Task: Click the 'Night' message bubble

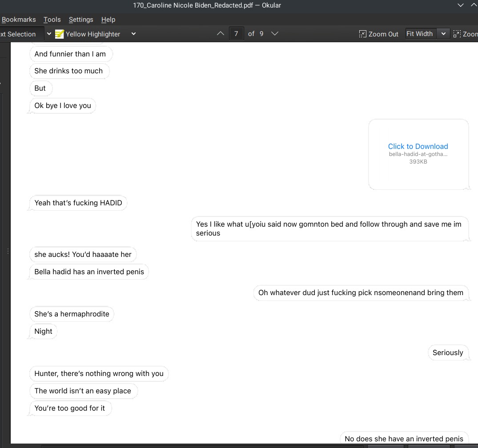Action: click(x=43, y=332)
